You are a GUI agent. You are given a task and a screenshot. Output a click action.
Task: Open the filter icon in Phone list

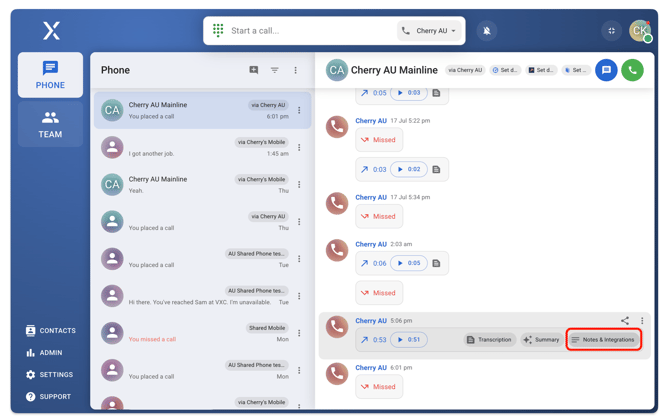click(275, 70)
